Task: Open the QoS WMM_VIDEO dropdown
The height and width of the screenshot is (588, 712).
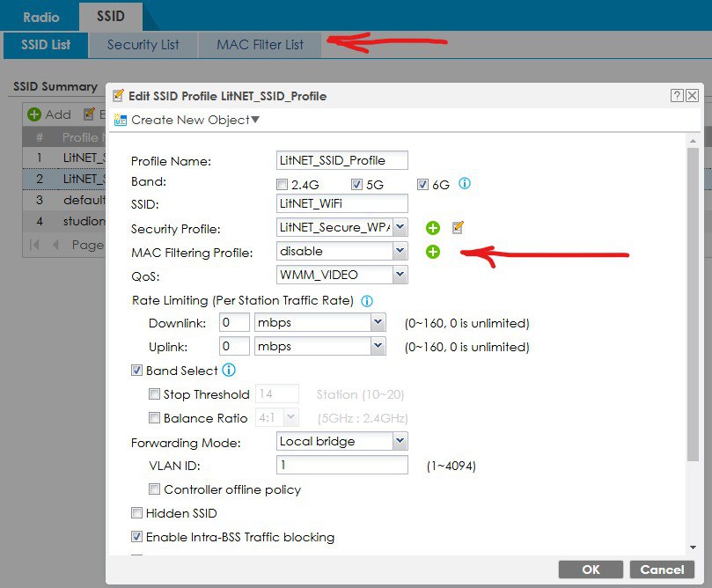Action: (400, 275)
